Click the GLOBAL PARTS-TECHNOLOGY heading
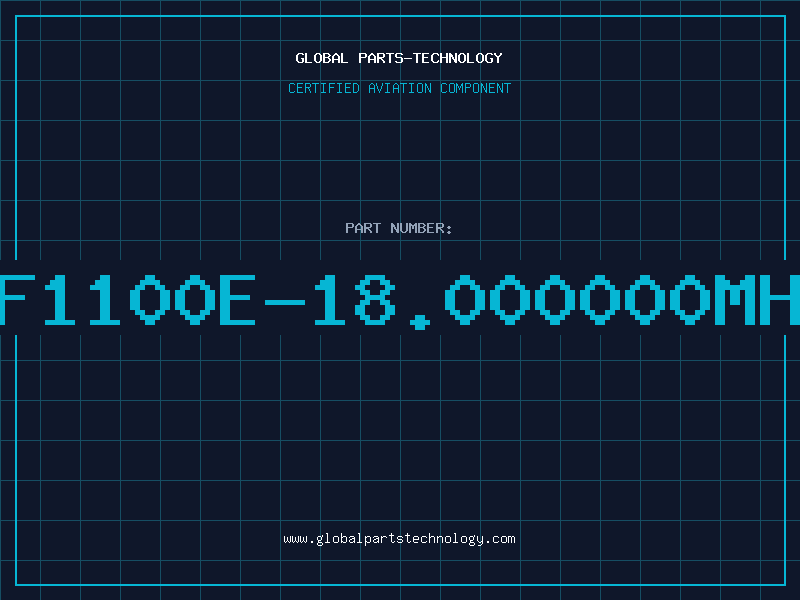The image size is (800, 600). point(399,58)
